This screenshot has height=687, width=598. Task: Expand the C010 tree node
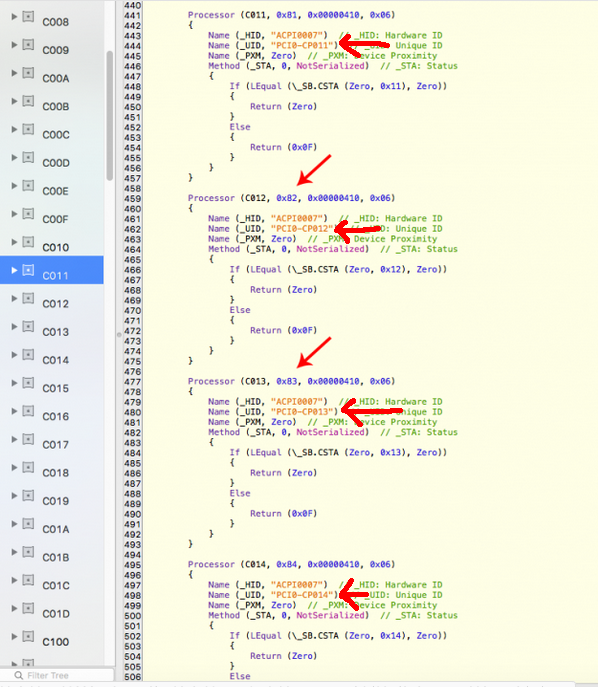(14, 242)
